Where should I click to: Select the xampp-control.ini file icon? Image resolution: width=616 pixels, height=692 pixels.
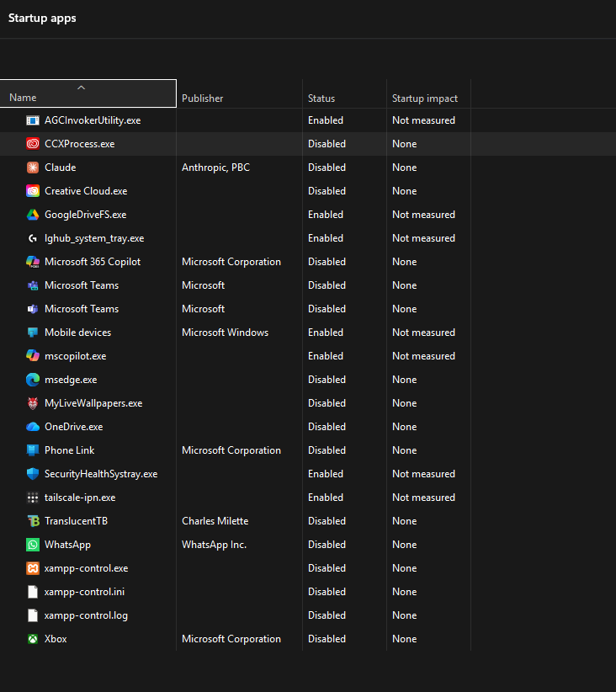[33, 592]
